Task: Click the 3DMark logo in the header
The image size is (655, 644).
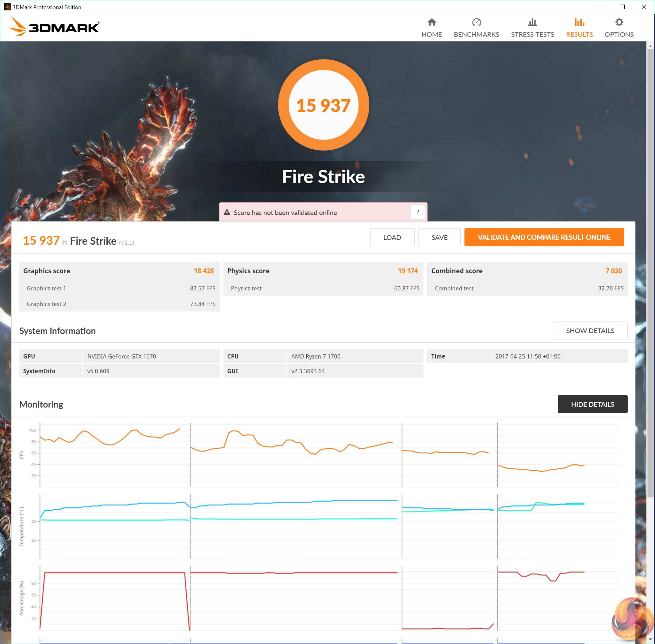Action: [x=54, y=26]
